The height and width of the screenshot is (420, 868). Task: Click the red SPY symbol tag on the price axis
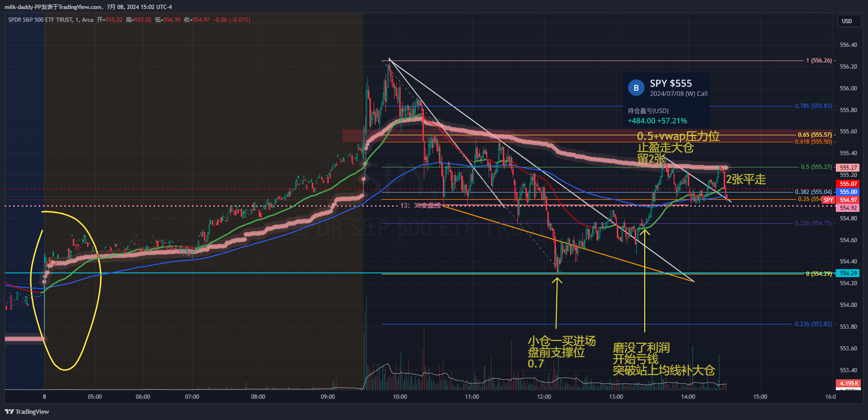pos(828,200)
